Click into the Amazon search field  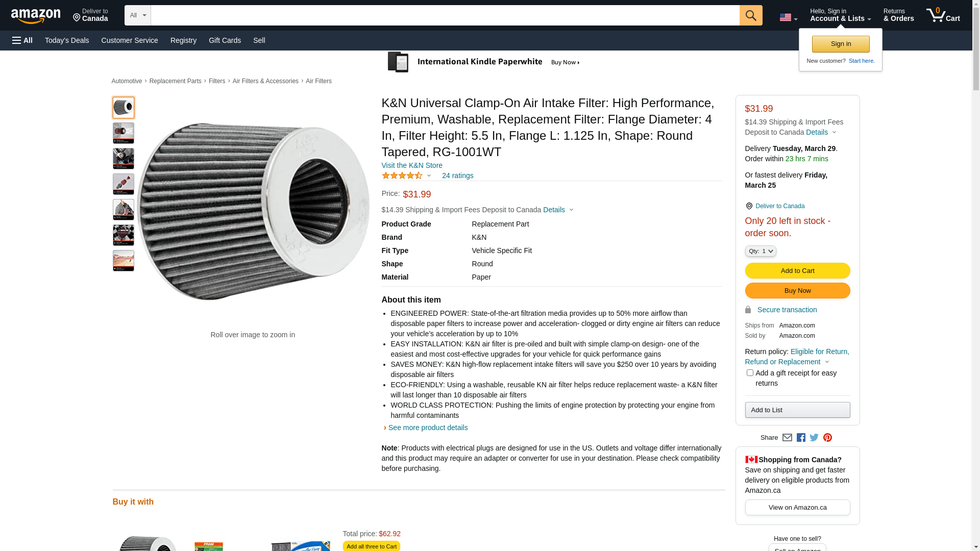click(445, 15)
